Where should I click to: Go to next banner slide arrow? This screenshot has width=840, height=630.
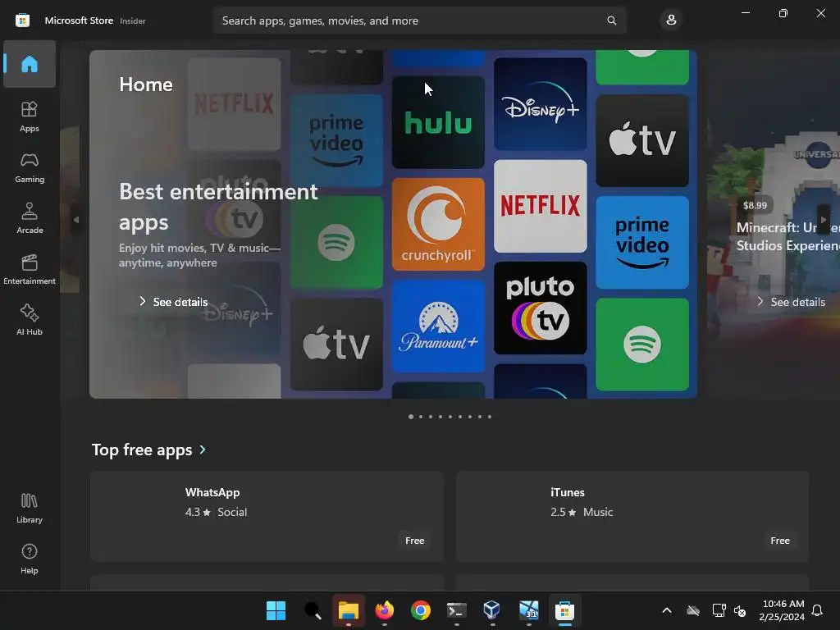[824, 220]
